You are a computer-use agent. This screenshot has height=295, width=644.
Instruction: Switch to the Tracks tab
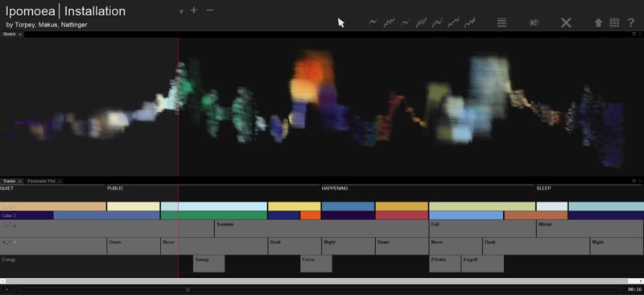tap(9, 181)
